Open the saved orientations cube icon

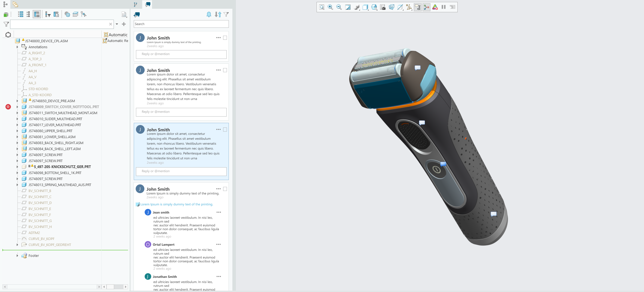pos(365,7)
